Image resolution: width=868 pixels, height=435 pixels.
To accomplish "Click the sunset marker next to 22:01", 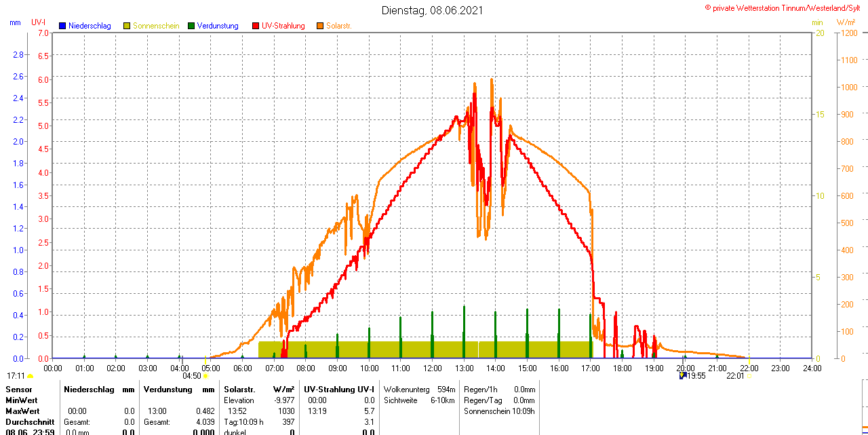I will click(x=749, y=376).
